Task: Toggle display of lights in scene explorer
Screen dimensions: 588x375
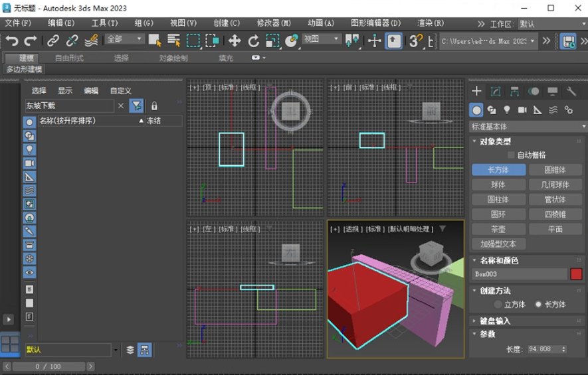Action: point(29,149)
